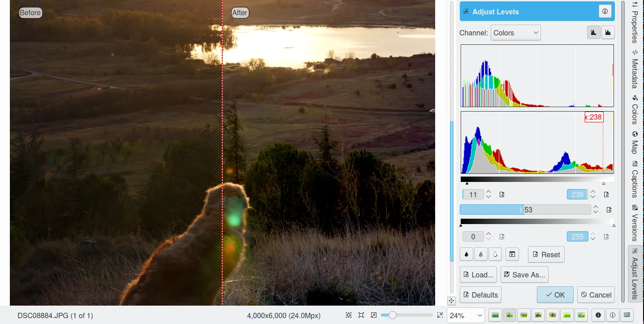Open the Channel dropdown showing Colors
The height and width of the screenshot is (324, 644).
tap(516, 33)
